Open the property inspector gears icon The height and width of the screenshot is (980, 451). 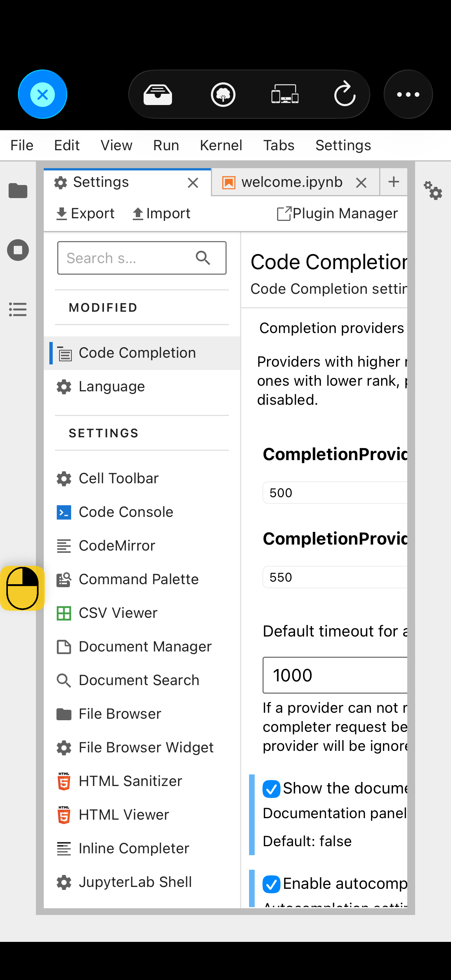433,190
